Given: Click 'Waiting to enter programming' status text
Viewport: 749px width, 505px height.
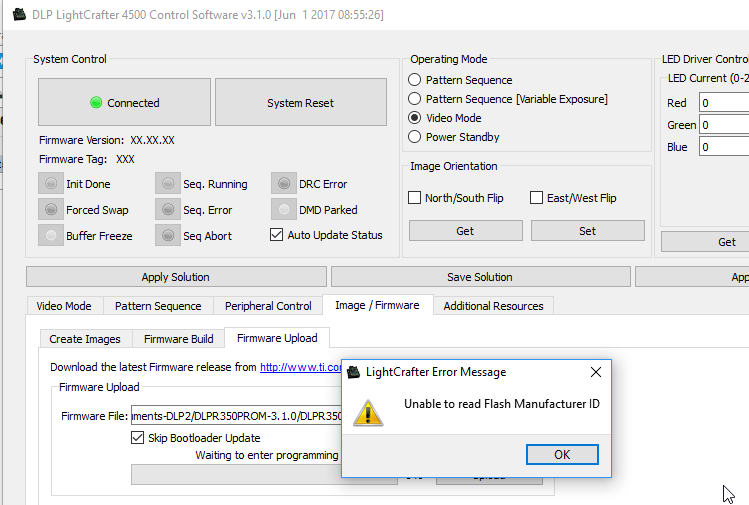Looking at the screenshot, I should point(267,455).
